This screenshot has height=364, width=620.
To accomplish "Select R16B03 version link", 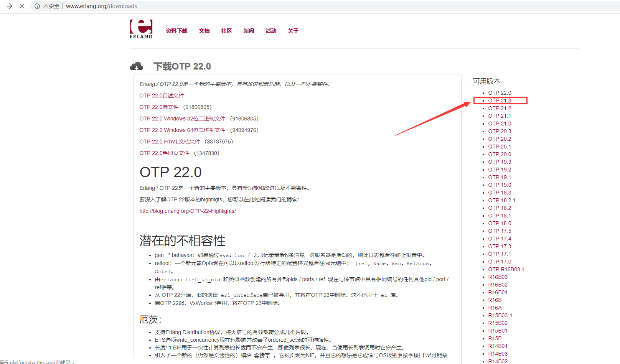I will click(x=498, y=277).
